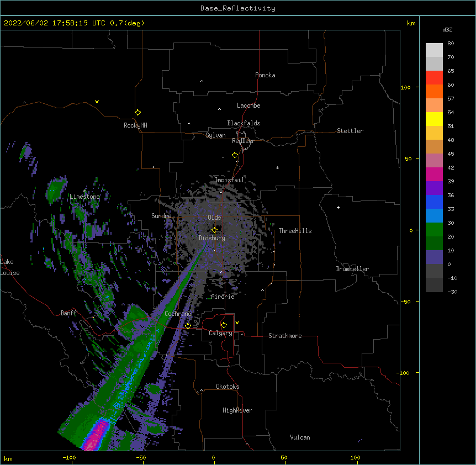This screenshot has height=465, width=476.
Task: Click the yellow 100 tick on right axis
Action: coord(405,87)
